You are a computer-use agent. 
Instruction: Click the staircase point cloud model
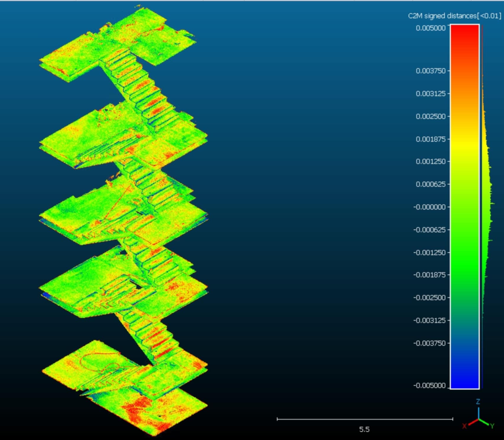tap(124, 220)
